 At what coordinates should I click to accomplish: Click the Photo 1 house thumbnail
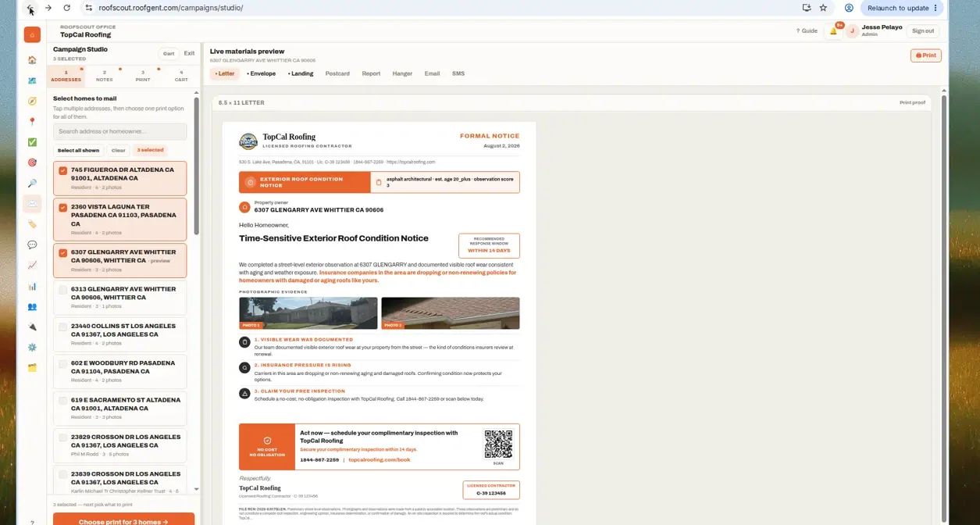[x=308, y=313]
